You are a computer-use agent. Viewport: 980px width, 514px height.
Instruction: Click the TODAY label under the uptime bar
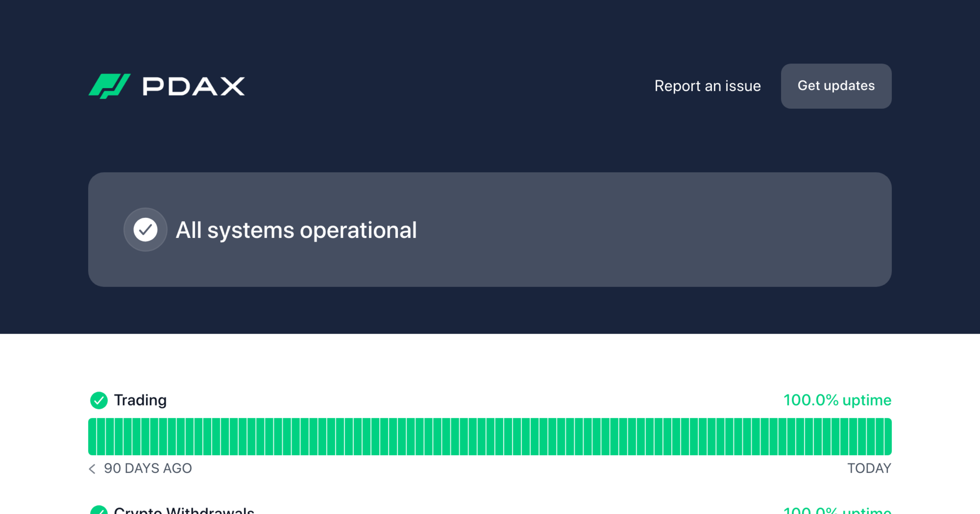click(x=869, y=468)
